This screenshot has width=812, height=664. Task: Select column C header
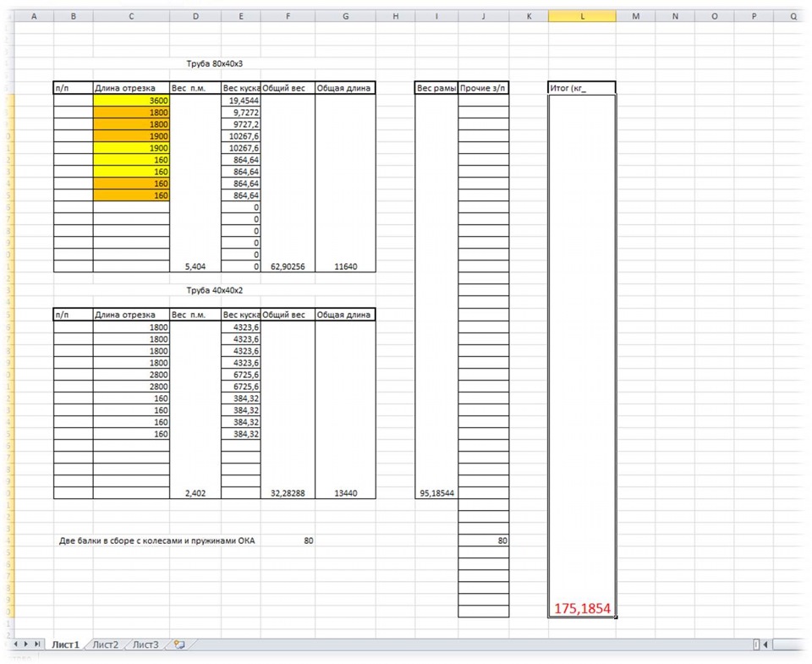pos(131,17)
